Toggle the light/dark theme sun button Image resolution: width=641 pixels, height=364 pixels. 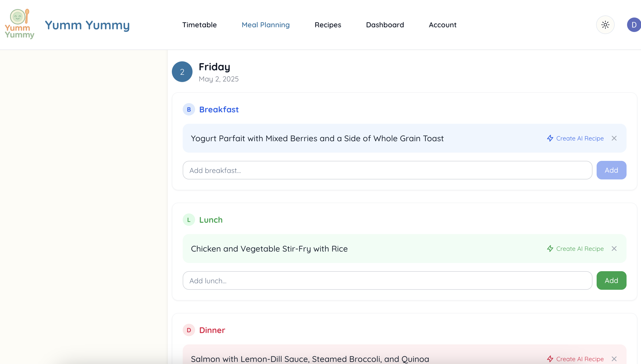pyautogui.click(x=605, y=25)
